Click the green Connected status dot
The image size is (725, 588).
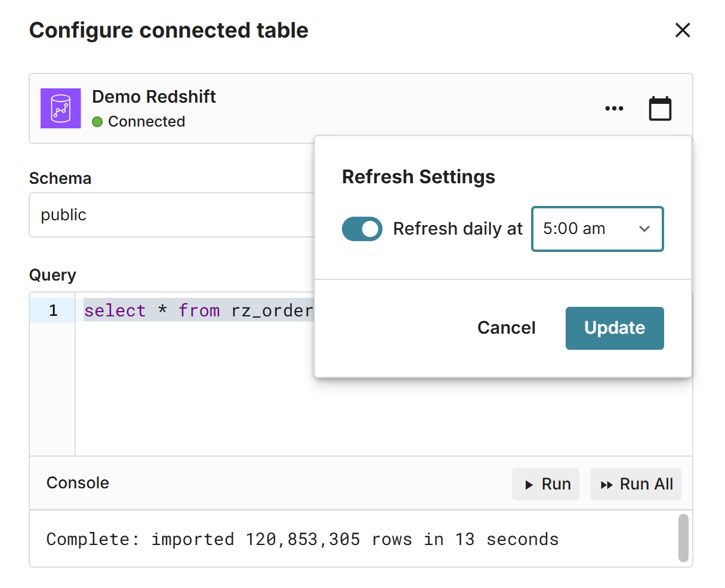coord(97,122)
